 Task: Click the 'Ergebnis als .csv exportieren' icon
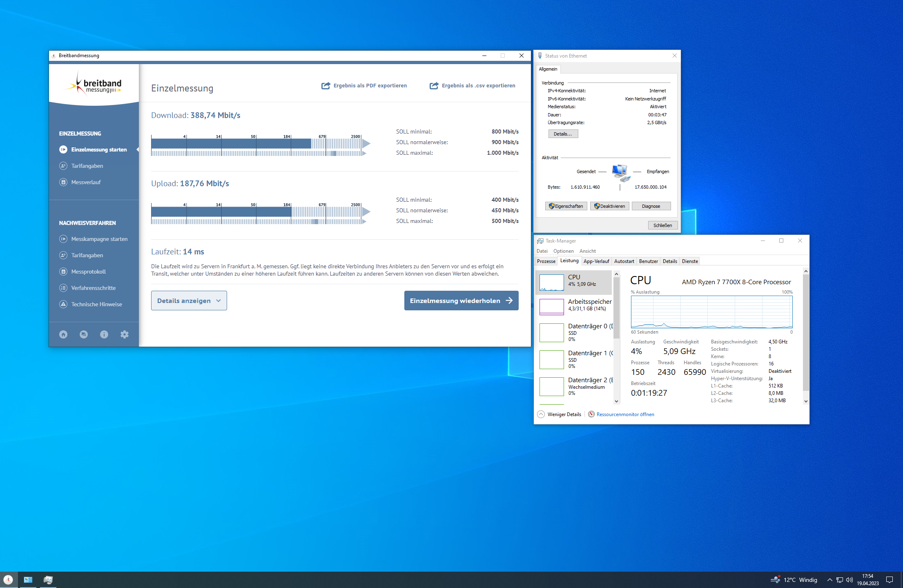click(x=434, y=86)
